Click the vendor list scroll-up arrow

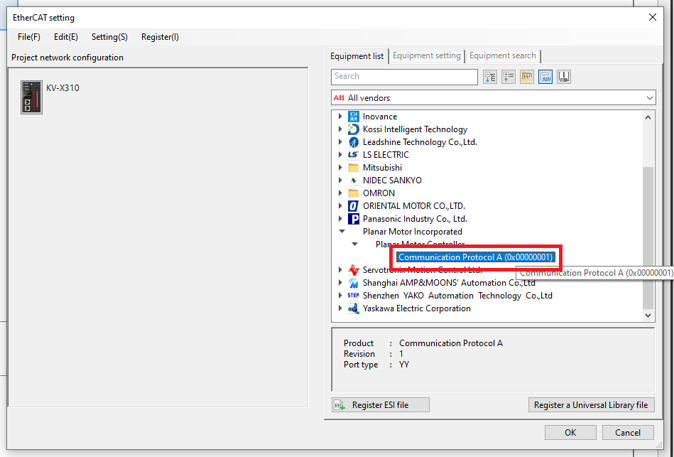(648, 117)
